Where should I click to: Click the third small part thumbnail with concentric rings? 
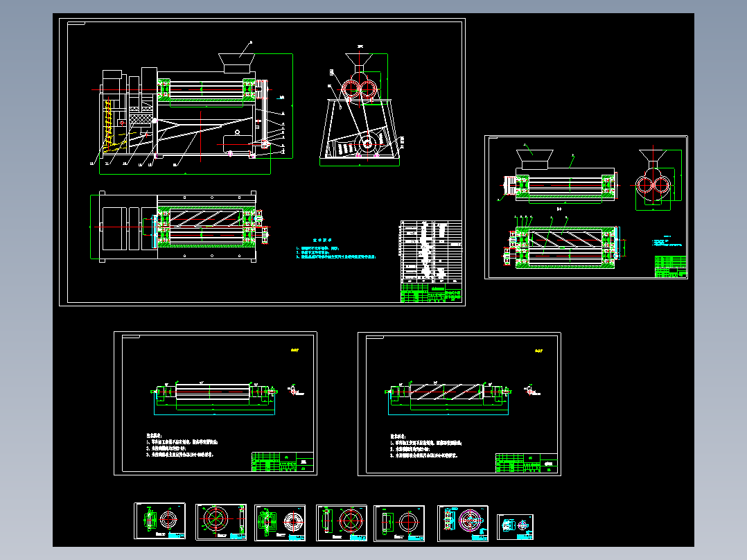coord(280,523)
